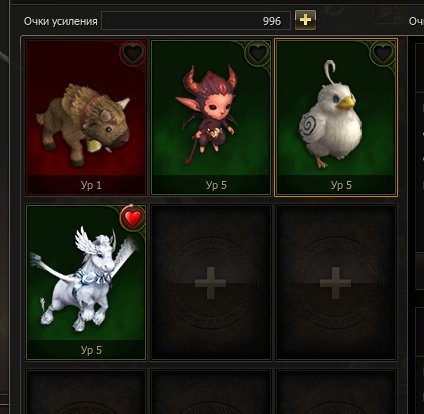Click the Ур 5 label under the imp
Image resolution: width=424 pixels, height=414 pixels.
(216, 185)
